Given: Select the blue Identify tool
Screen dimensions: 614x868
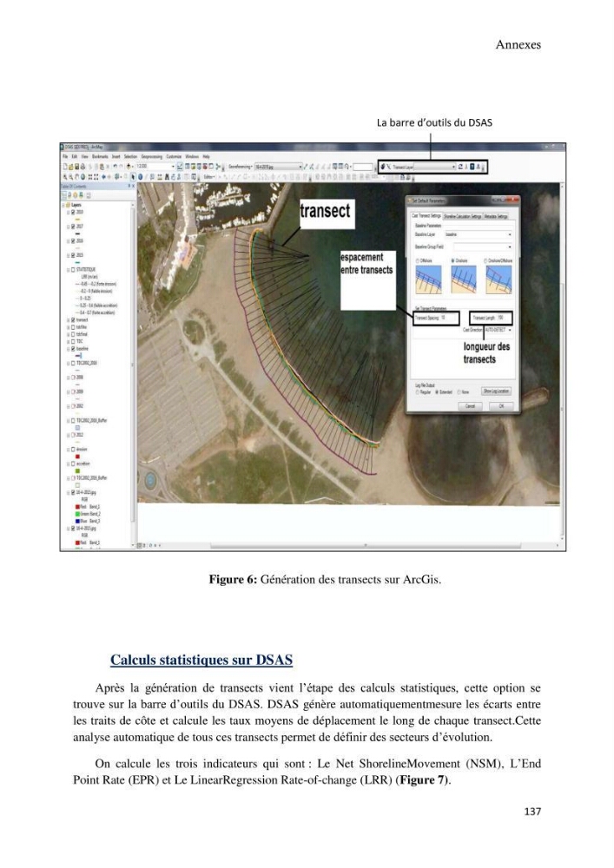Looking at the screenshot, I should (140, 177).
